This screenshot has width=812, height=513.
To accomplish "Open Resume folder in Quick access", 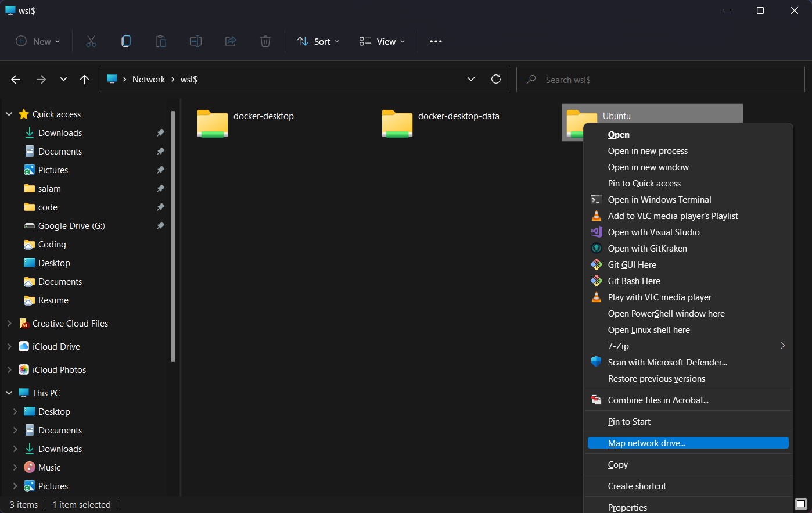I will point(53,300).
